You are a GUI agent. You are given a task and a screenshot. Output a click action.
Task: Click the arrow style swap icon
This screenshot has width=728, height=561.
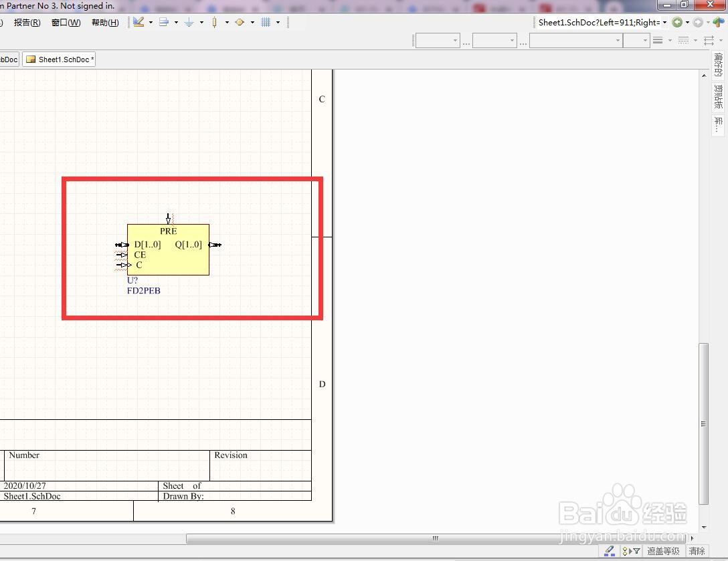pos(709,40)
